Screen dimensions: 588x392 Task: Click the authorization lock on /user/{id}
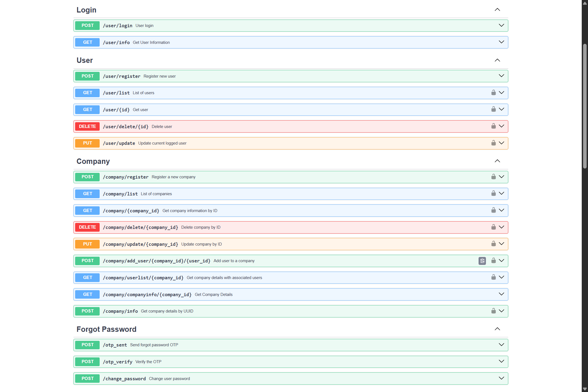(x=493, y=109)
